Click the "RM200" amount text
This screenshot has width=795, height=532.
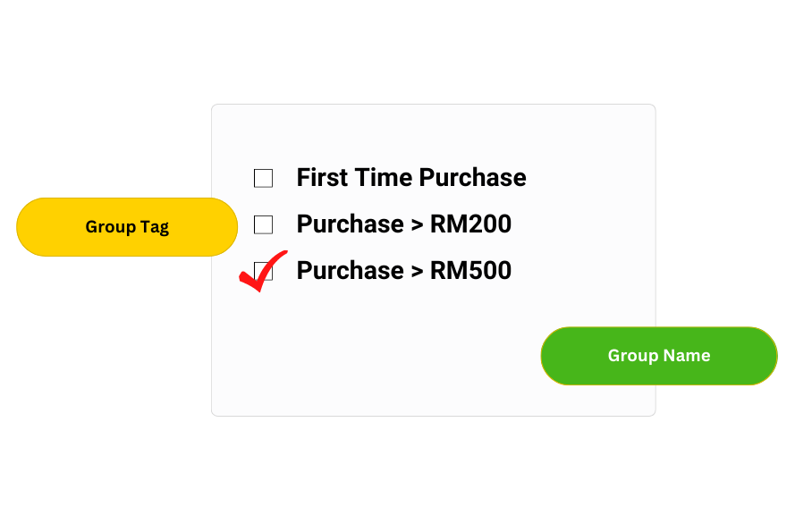click(x=470, y=224)
